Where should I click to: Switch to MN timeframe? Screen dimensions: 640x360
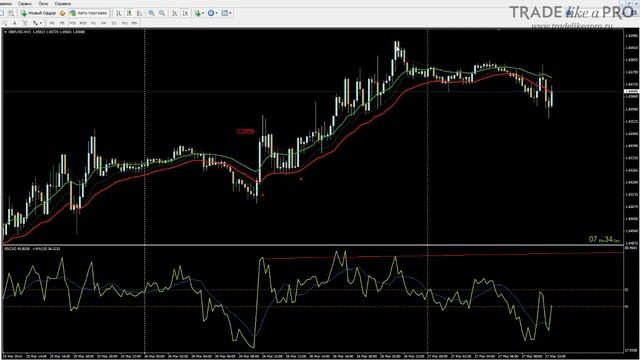(x=135, y=23)
